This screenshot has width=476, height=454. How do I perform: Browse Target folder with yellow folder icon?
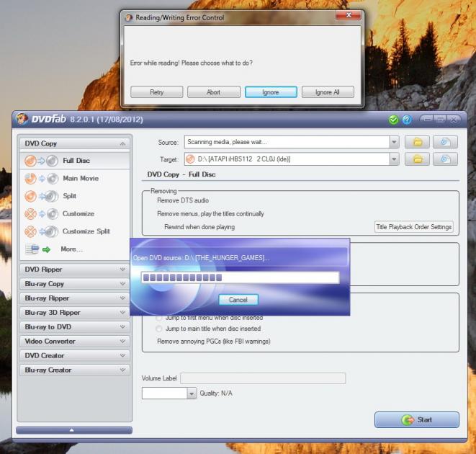click(x=418, y=159)
